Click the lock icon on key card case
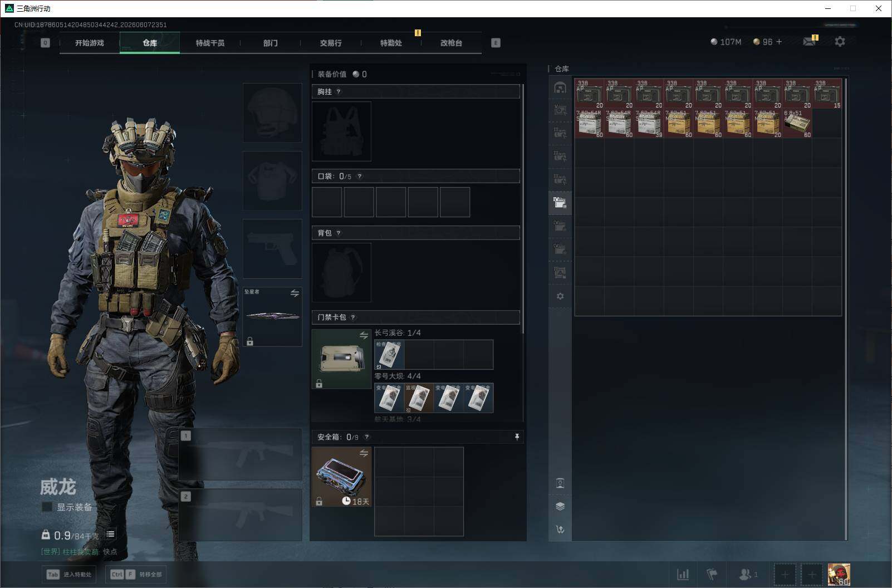The height and width of the screenshot is (588, 892). pyautogui.click(x=319, y=384)
